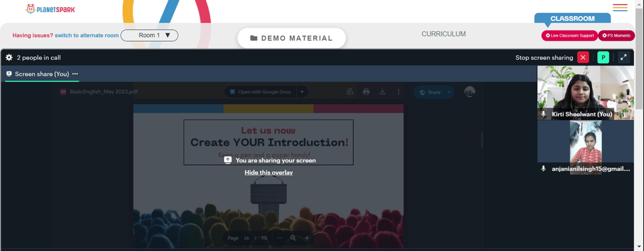This screenshot has height=251, width=644.
Task: Click the 2 people in call label
Action: click(39, 58)
